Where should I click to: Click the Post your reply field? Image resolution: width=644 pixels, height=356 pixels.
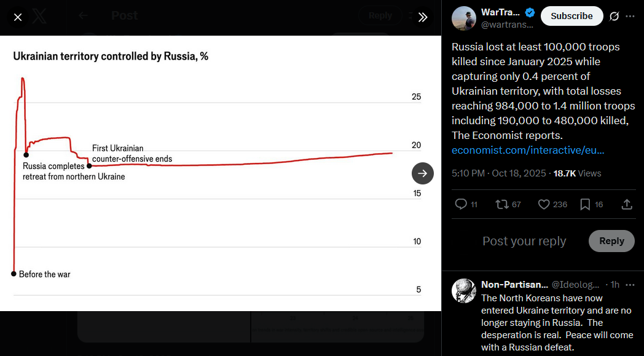tap(524, 241)
